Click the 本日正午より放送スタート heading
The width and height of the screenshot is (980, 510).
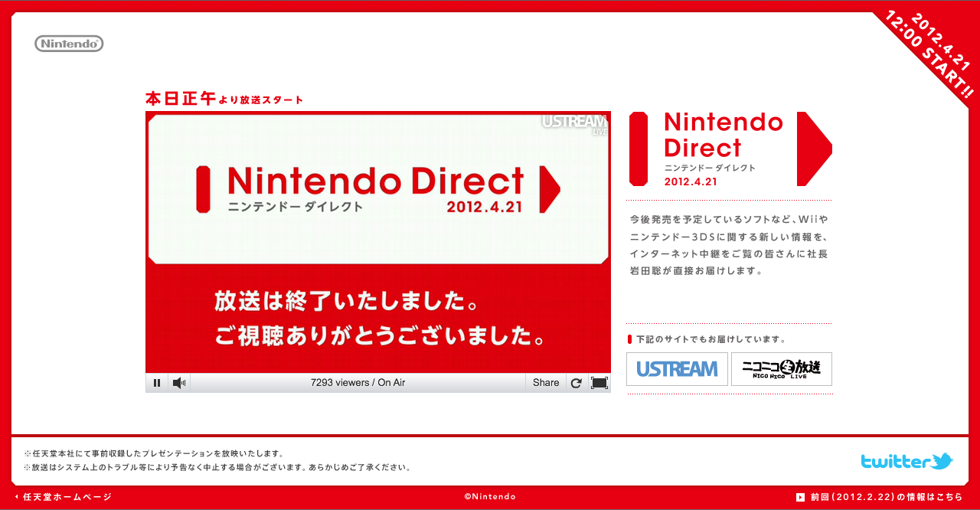(x=224, y=99)
